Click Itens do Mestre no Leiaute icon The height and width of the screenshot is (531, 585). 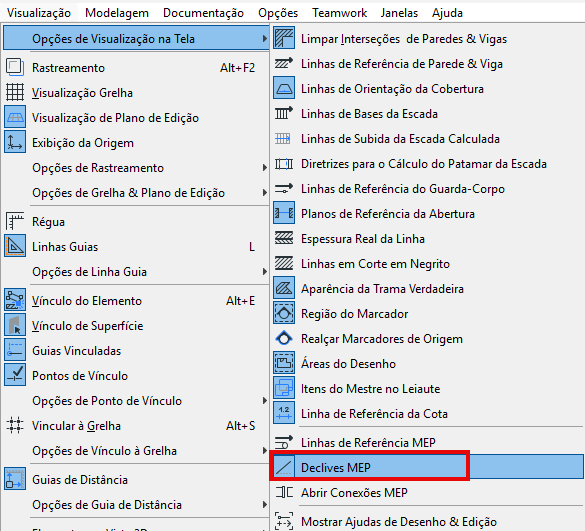coord(284,388)
